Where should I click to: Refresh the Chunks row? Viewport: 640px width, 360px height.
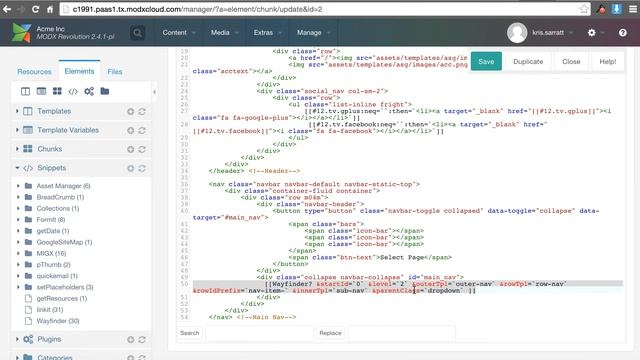[142, 149]
